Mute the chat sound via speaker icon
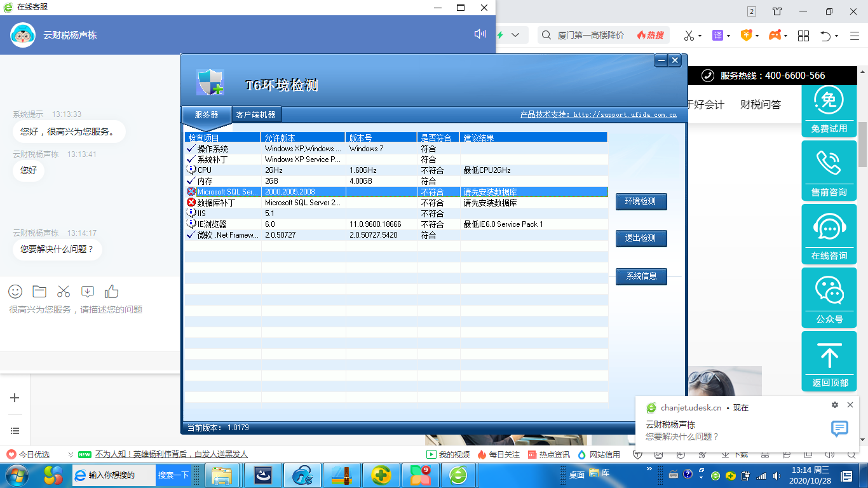The image size is (868, 488). tap(480, 34)
